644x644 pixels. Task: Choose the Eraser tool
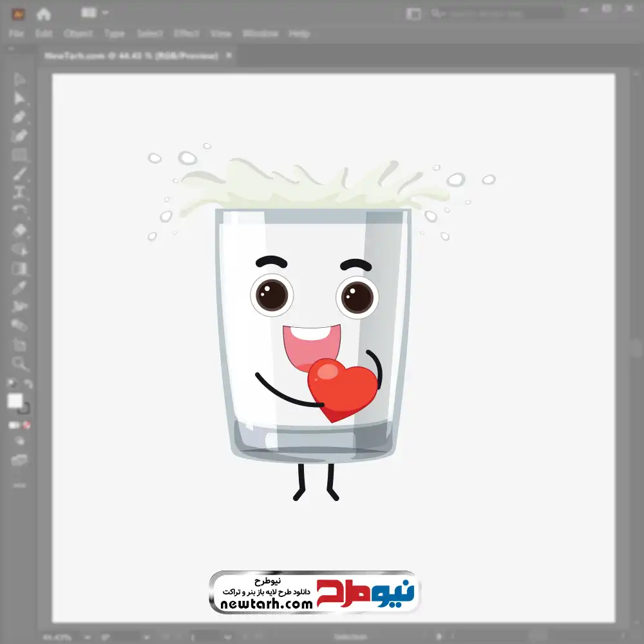click(19, 230)
